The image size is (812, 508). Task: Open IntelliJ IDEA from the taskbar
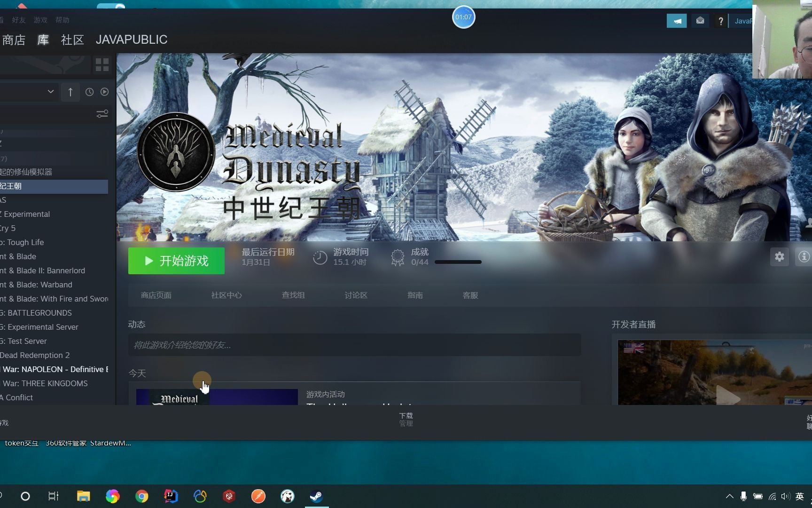[x=171, y=496]
